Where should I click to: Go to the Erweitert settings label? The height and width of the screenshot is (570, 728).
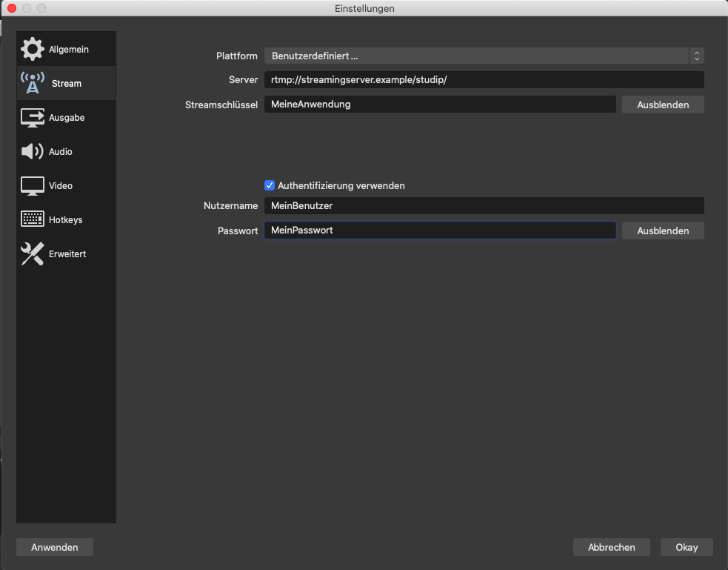[x=67, y=253]
